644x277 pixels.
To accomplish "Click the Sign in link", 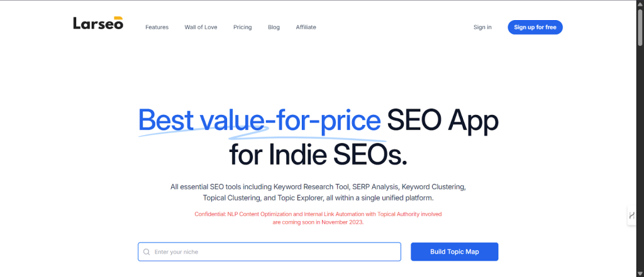I will click(482, 27).
